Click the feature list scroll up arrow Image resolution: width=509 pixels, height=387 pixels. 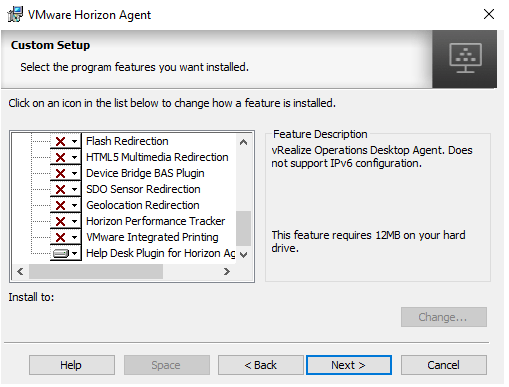click(x=243, y=142)
